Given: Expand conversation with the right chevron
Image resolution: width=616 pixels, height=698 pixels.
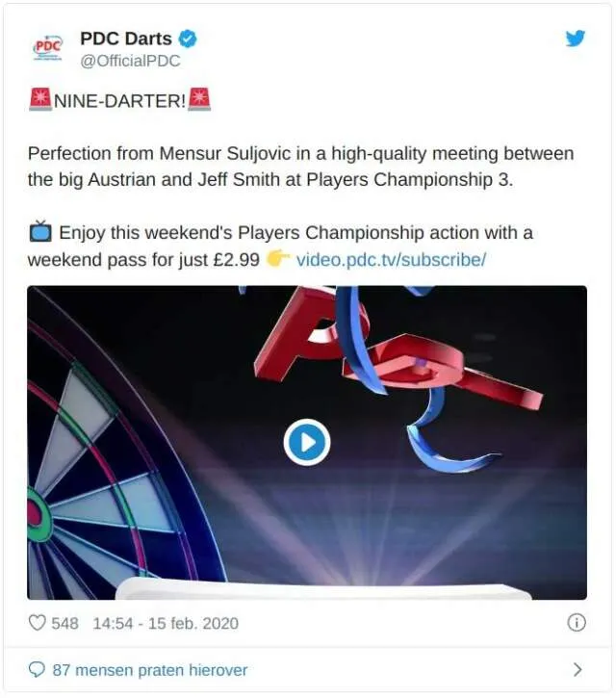Looking at the screenshot, I should [x=577, y=669].
